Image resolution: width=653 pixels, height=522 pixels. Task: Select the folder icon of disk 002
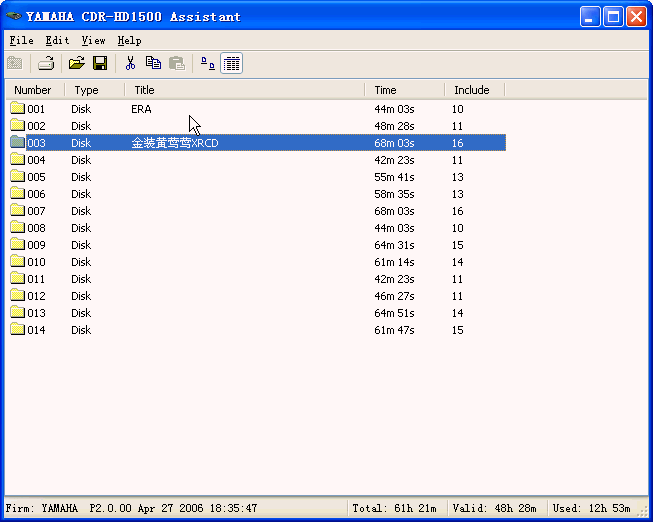click(x=17, y=125)
